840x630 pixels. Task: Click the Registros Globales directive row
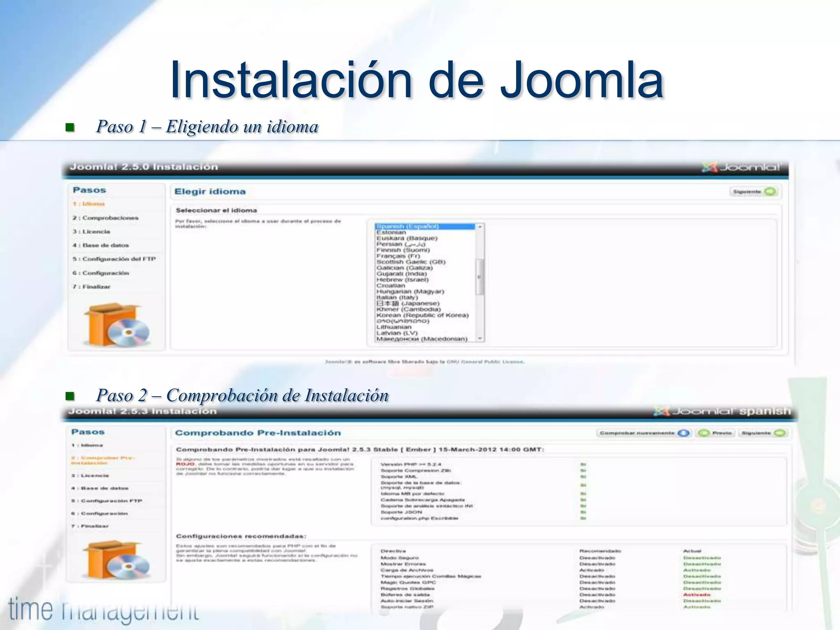(550, 589)
